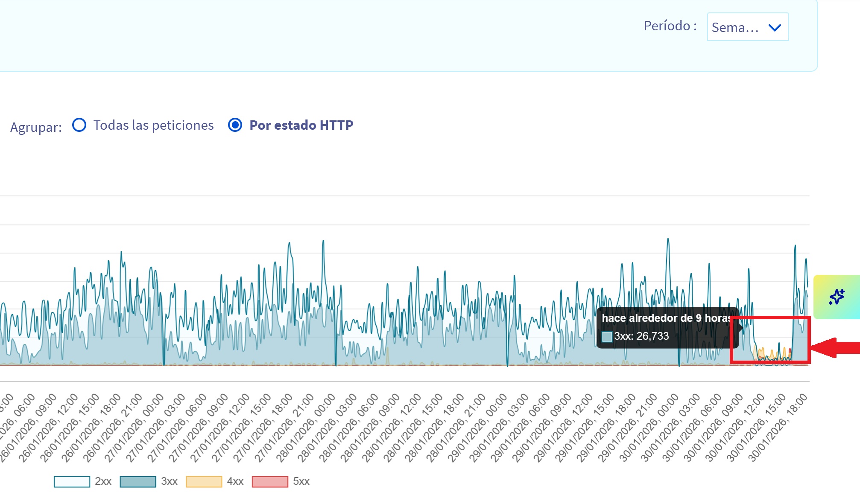Toggle the 3xx legend swatch
Screen dimensions: 860x504
point(138,481)
